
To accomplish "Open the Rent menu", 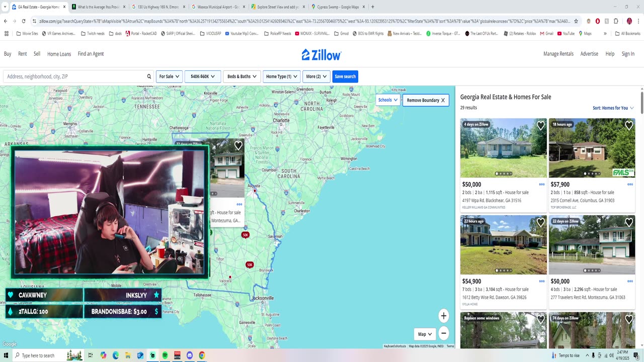I will pyautogui.click(x=23, y=54).
